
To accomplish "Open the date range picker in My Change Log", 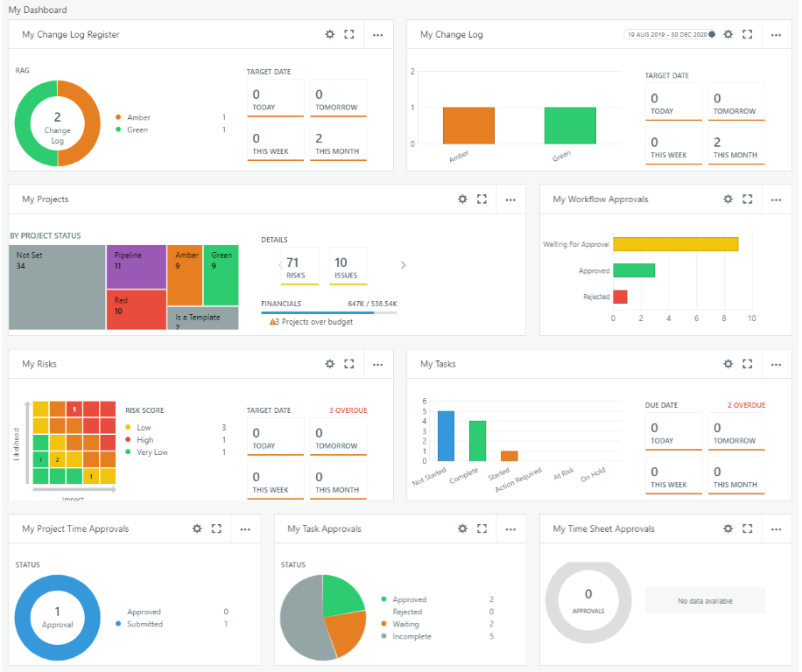I will click(670, 34).
